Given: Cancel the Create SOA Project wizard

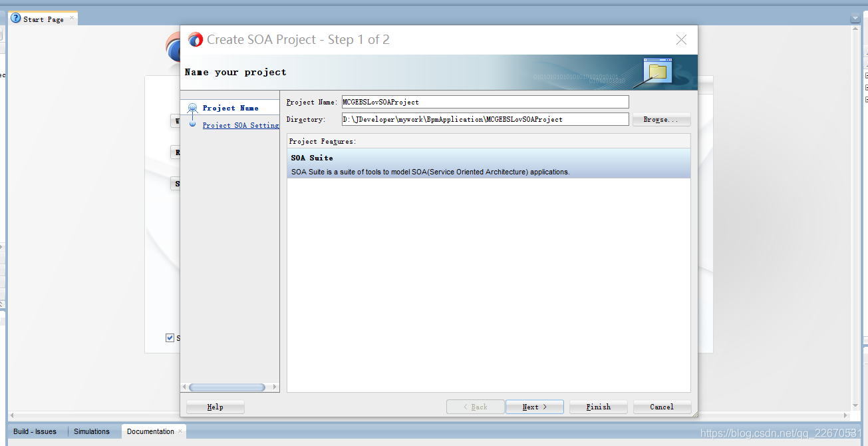Looking at the screenshot, I should 662,407.
